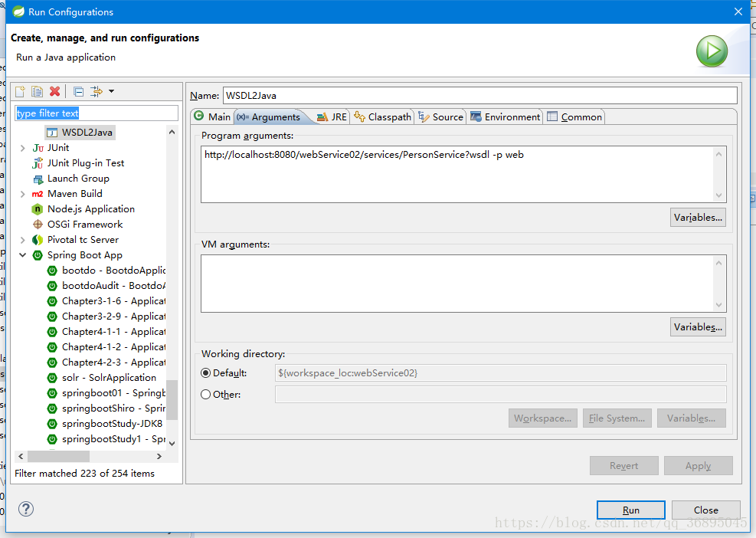
Task: Click the Apply button
Action: pos(698,466)
